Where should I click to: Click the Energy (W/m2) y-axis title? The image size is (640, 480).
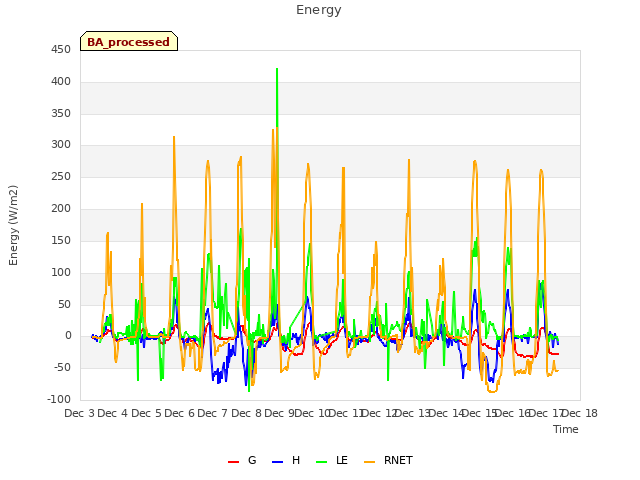tap(13, 225)
